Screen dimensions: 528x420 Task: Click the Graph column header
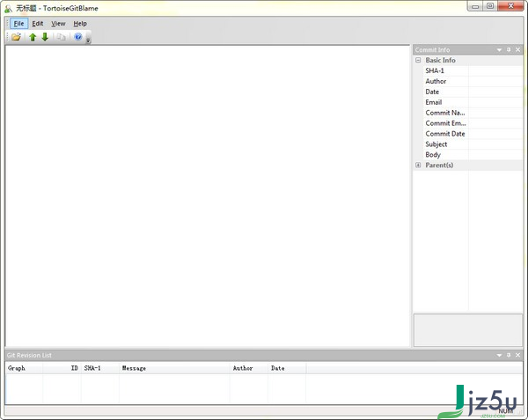tap(24, 368)
